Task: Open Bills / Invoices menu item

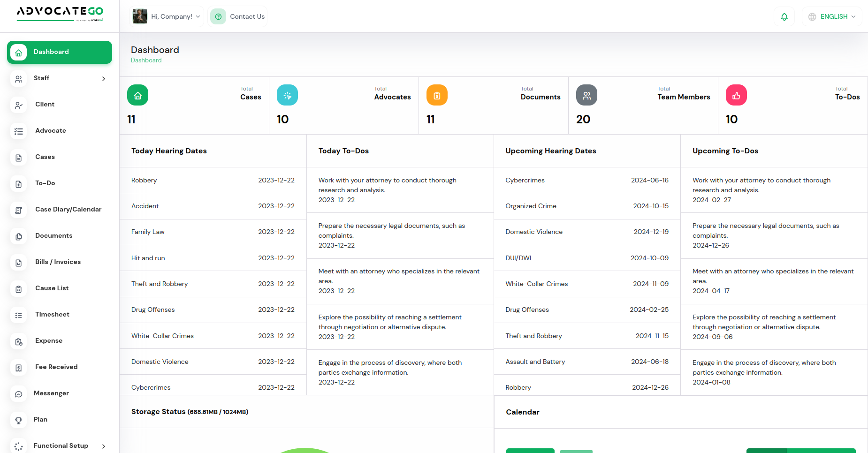Action: tap(58, 262)
